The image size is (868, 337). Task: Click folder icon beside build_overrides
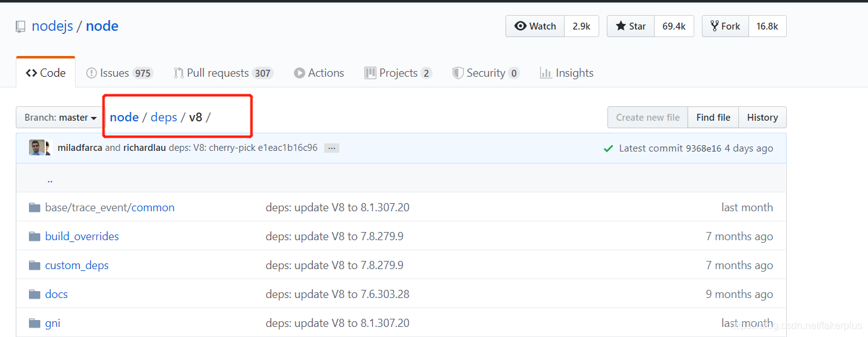[35, 236]
